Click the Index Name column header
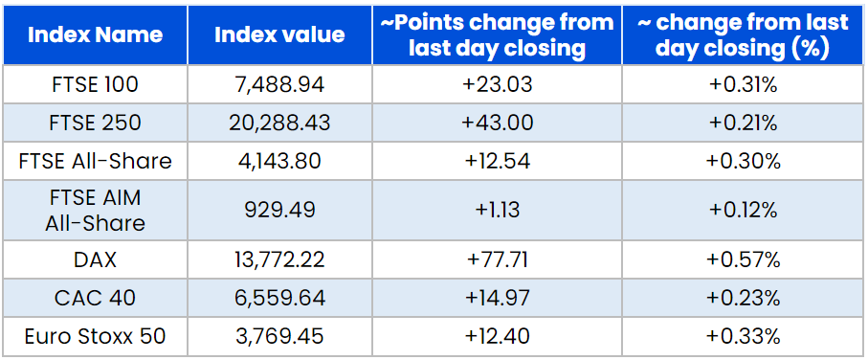Screen dimensions: 868x360 point(95,34)
